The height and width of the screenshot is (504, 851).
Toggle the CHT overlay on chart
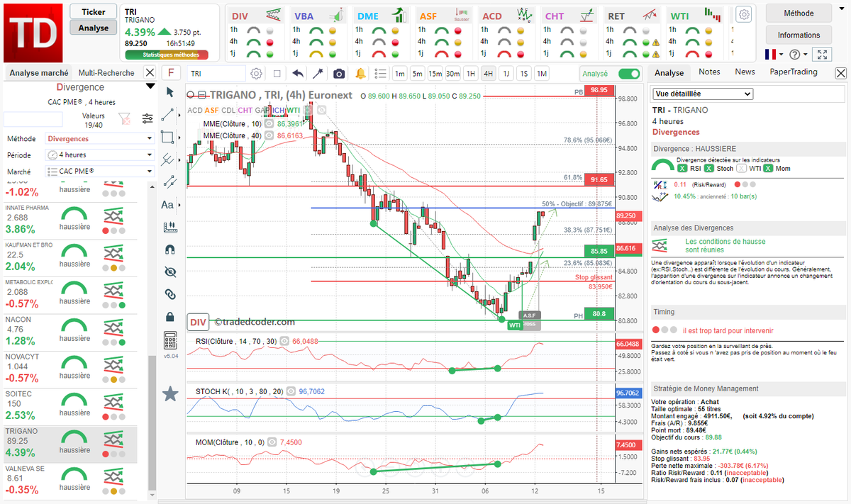click(x=245, y=111)
